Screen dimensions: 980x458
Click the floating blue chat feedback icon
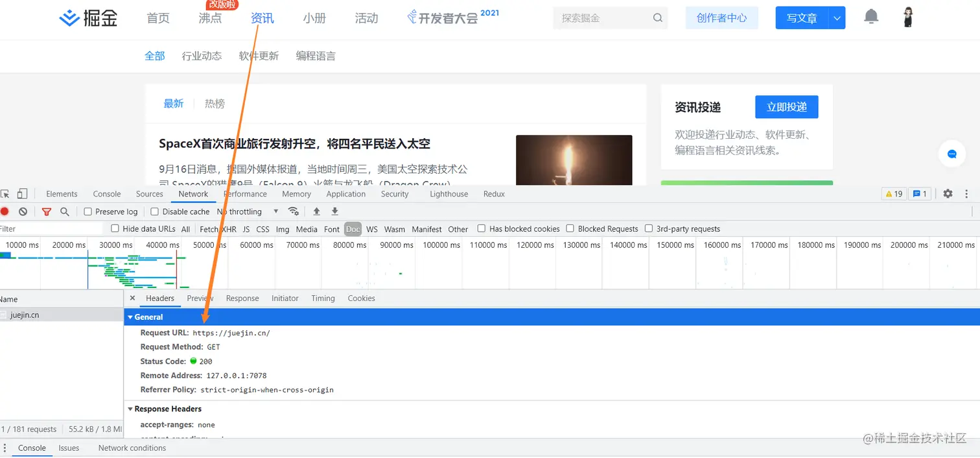click(952, 154)
